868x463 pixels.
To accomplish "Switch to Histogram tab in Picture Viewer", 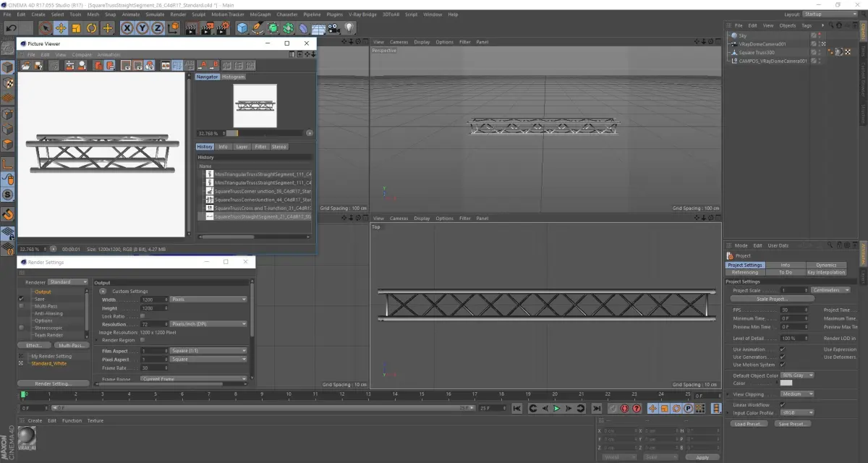I will coord(233,77).
